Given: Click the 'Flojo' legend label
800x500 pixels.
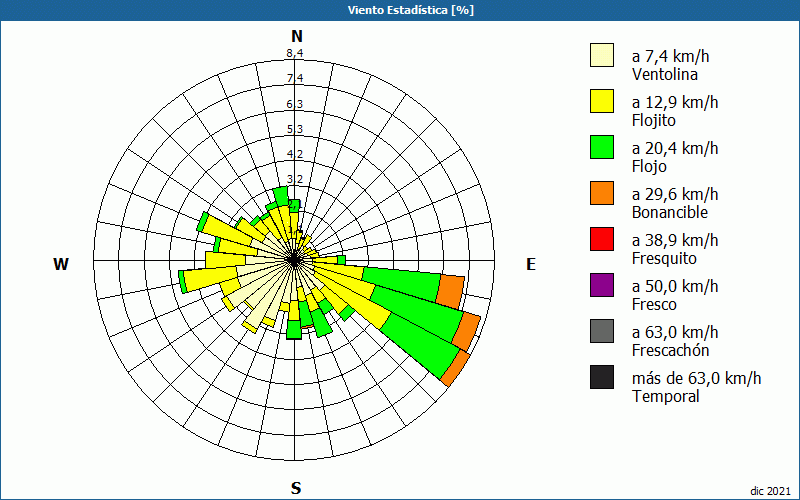Looking at the screenshot, I should pyautogui.click(x=649, y=167).
